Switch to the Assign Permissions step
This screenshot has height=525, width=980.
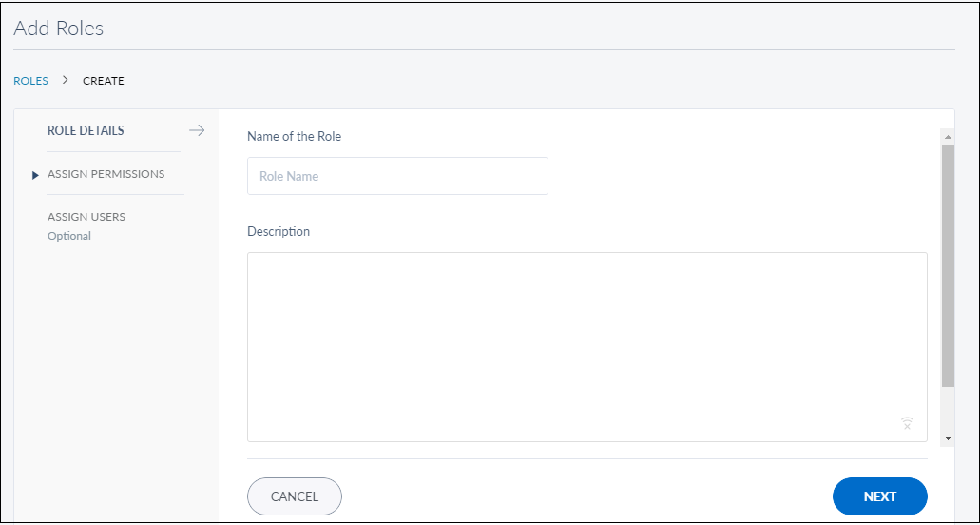tap(106, 174)
